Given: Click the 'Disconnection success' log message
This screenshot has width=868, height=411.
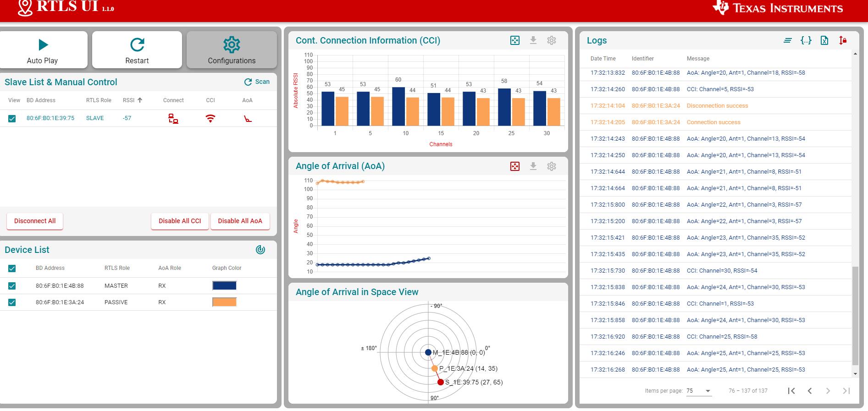Looking at the screenshot, I should pyautogui.click(x=717, y=106).
